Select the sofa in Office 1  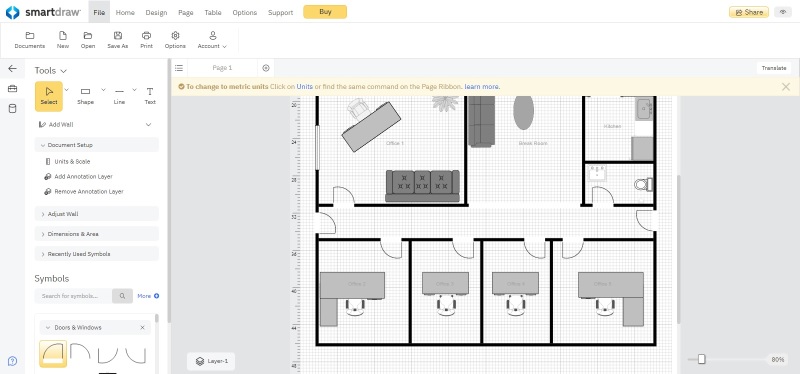coord(422,186)
